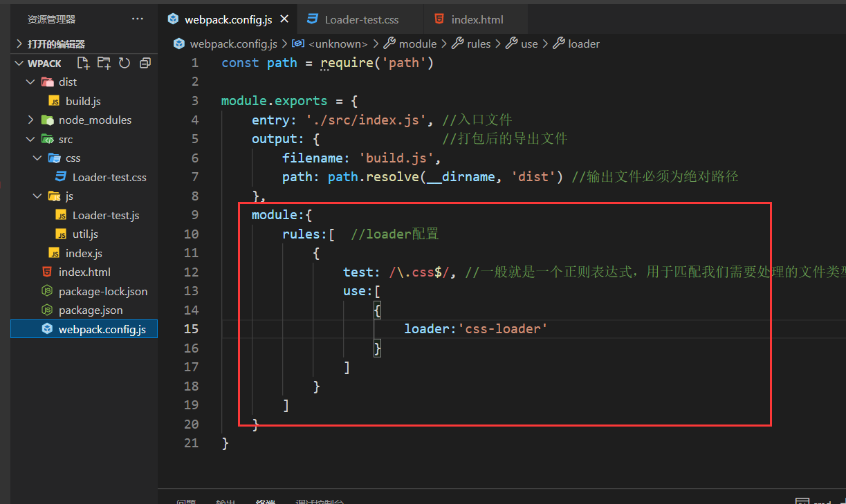Click the webpack icon on the webpack.config.js tab

click(173, 19)
